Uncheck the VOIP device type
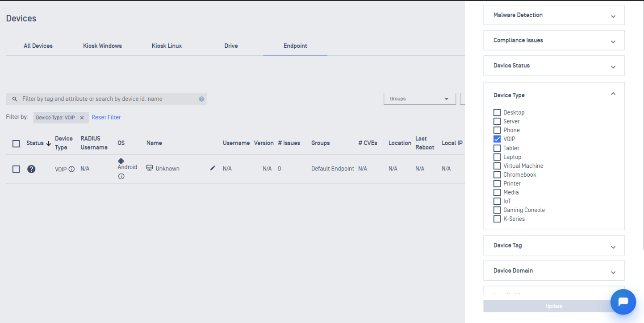Viewport: 644px width, 323px height. point(497,139)
